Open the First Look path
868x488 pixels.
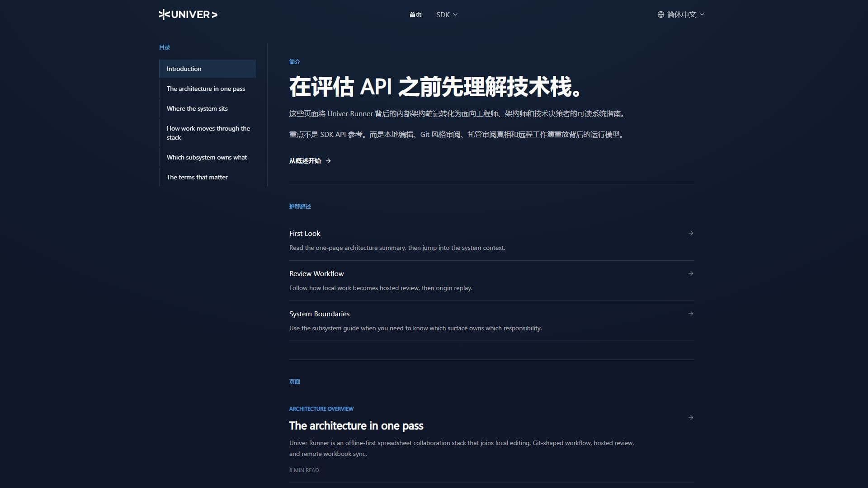[x=491, y=240]
